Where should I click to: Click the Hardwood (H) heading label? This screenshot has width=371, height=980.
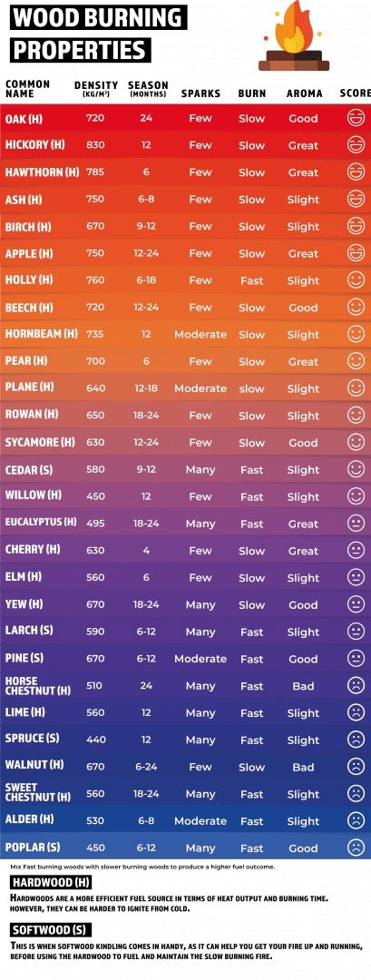[52, 883]
